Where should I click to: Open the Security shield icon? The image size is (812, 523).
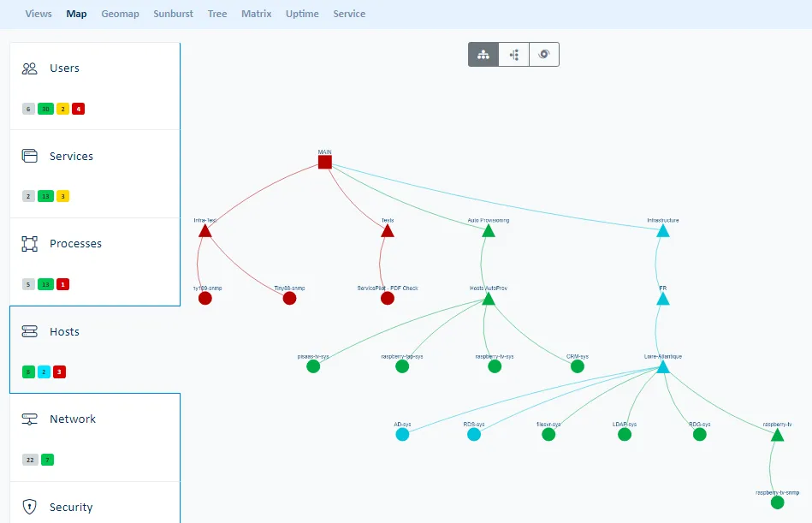30,507
